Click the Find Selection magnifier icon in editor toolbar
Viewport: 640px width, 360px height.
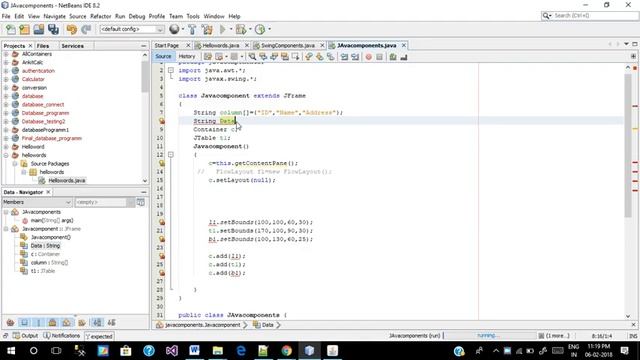click(252, 57)
